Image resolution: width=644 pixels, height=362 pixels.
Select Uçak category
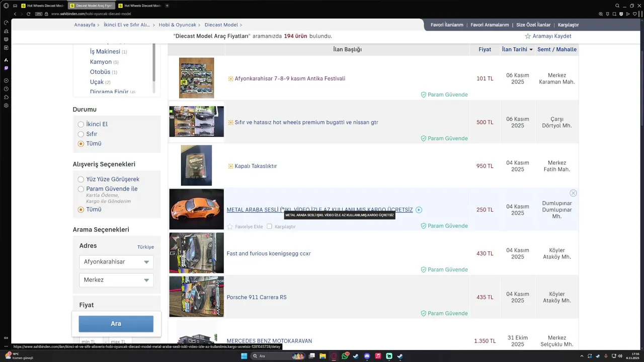[97, 82]
